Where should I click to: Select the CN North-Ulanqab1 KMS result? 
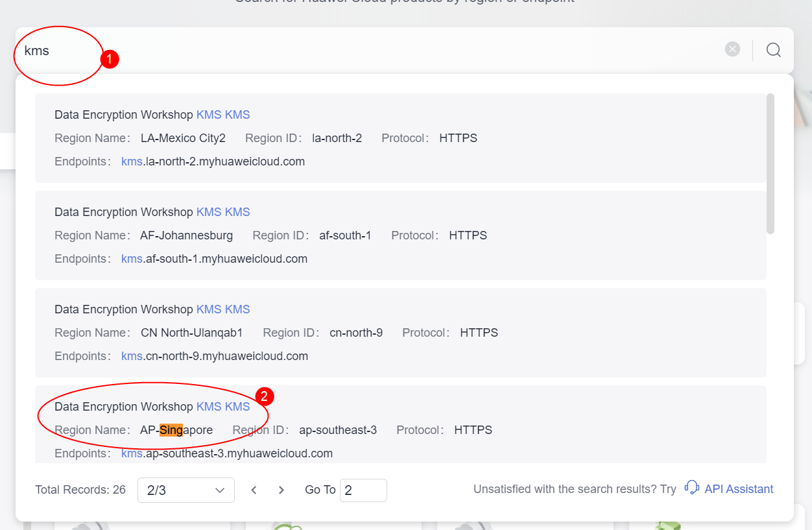(x=400, y=333)
